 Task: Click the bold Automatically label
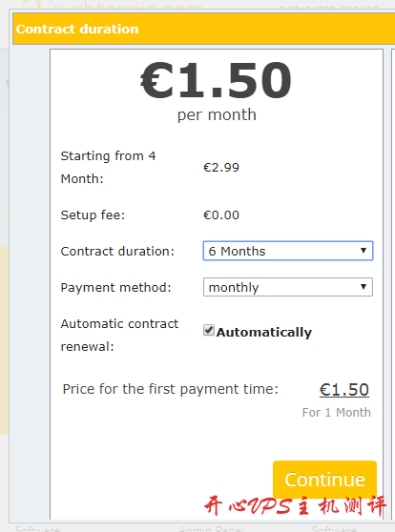(264, 332)
